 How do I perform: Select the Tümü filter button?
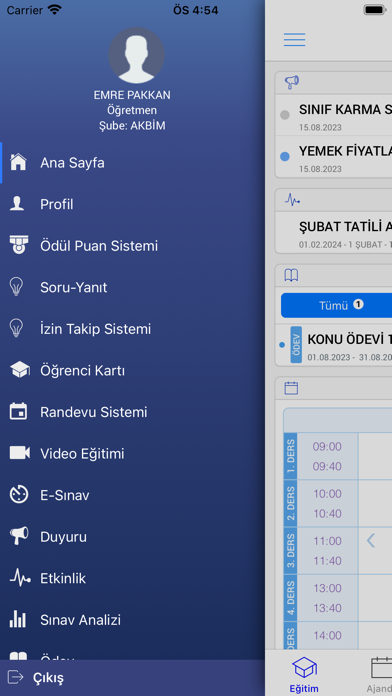click(x=337, y=305)
